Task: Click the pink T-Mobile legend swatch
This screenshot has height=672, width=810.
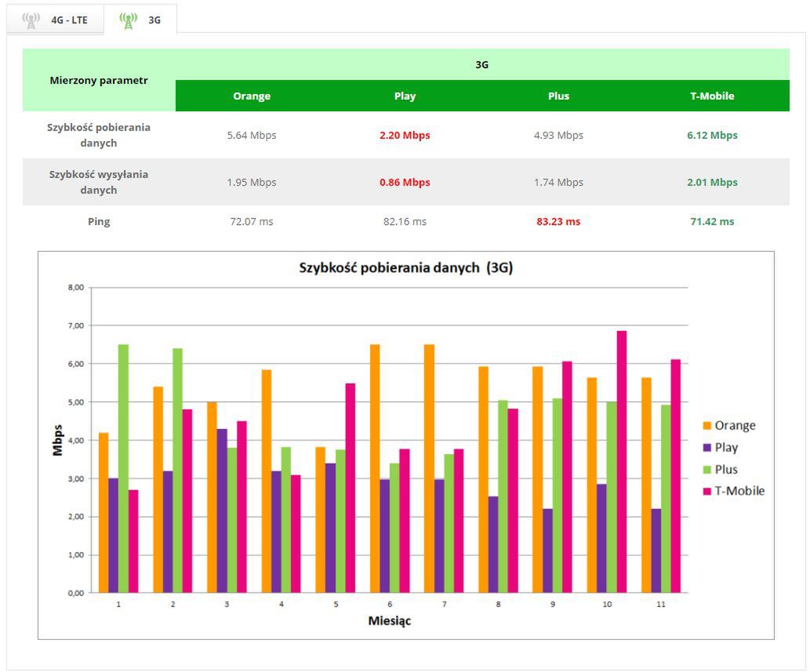Action: (707, 491)
